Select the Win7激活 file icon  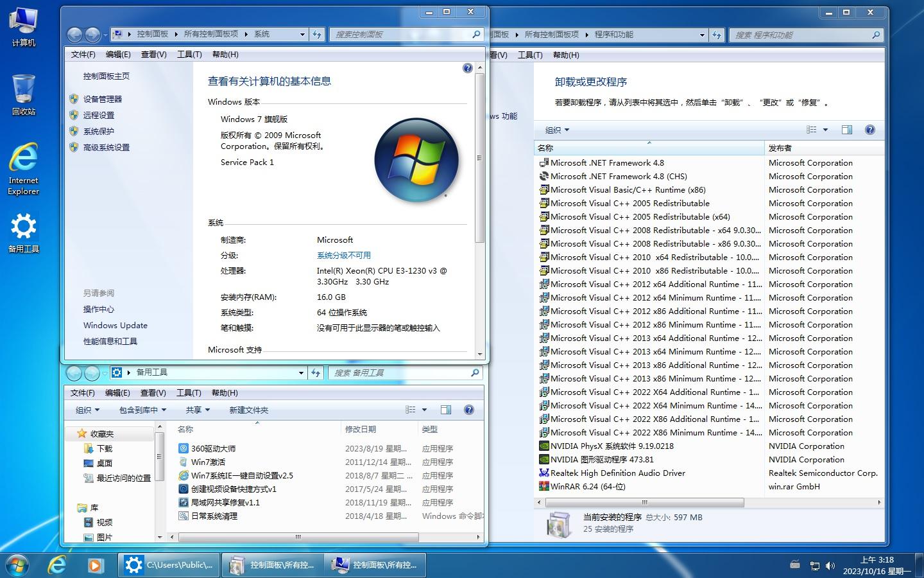pyautogui.click(x=184, y=462)
